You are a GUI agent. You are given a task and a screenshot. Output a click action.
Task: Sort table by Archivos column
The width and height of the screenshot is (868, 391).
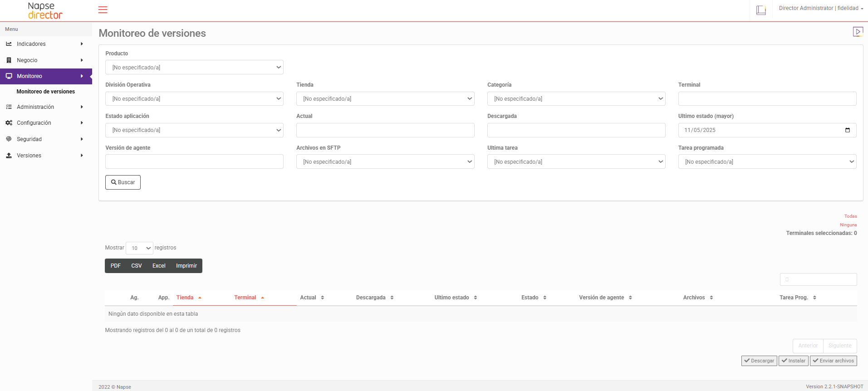tap(698, 298)
